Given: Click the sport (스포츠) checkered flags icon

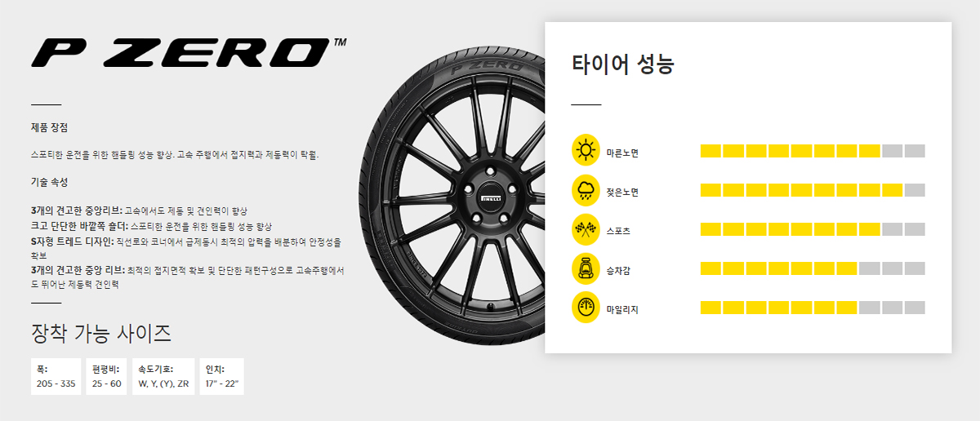Looking at the screenshot, I should point(586,229).
